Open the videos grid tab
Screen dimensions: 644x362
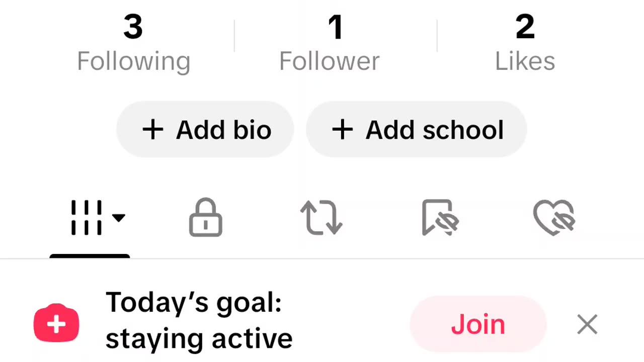coord(87,218)
